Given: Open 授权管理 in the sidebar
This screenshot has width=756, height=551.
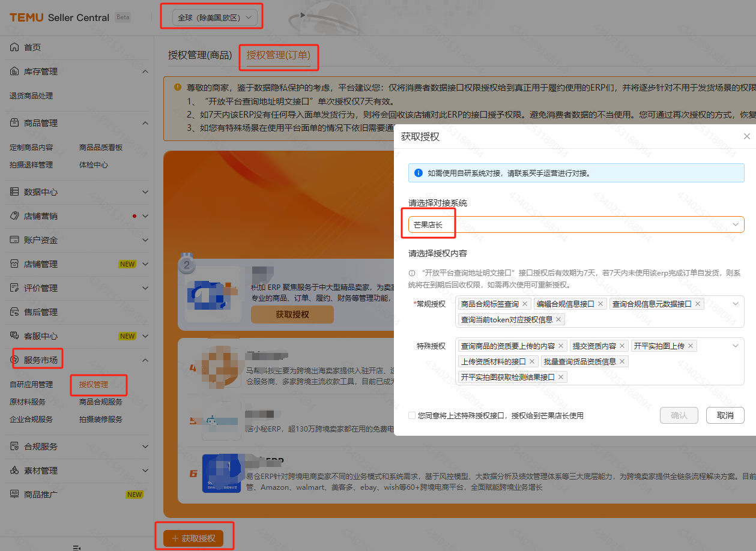Looking at the screenshot, I should click(94, 384).
